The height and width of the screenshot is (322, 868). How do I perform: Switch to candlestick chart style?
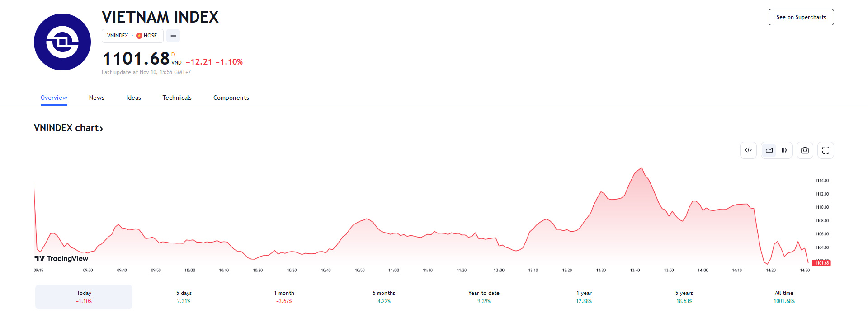[784, 150]
